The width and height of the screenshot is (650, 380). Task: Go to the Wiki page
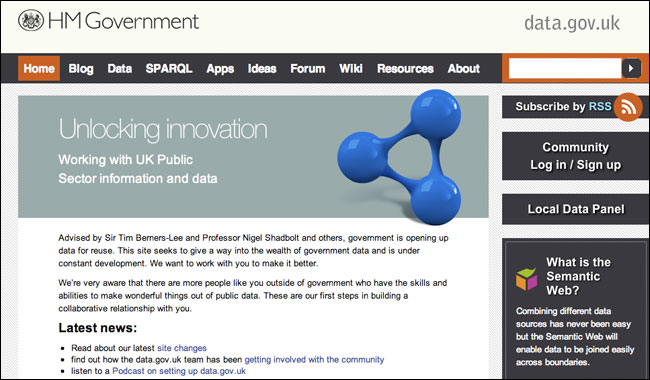(351, 68)
